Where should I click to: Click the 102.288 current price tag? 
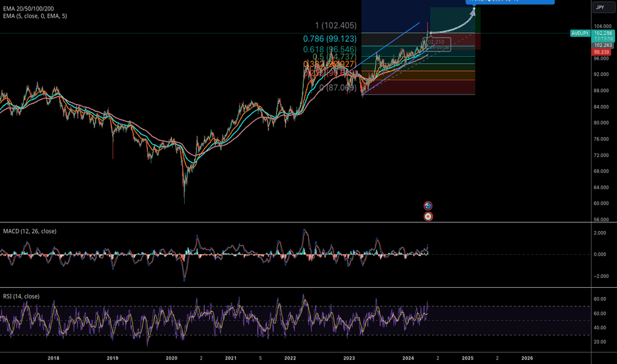click(x=603, y=34)
